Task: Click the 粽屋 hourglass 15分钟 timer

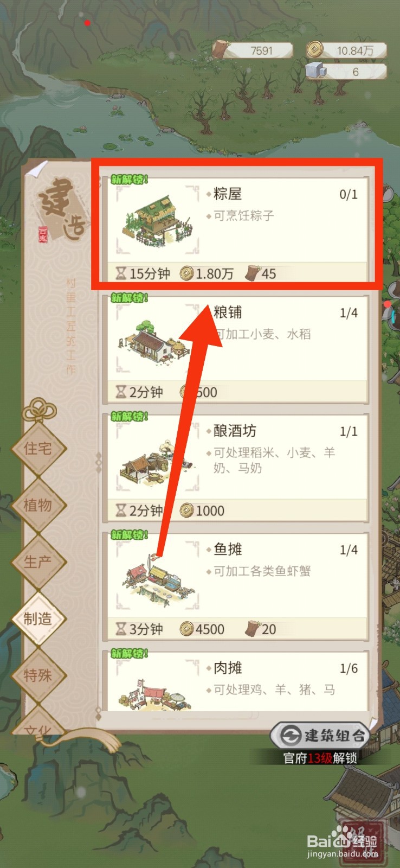Action: click(143, 273)
